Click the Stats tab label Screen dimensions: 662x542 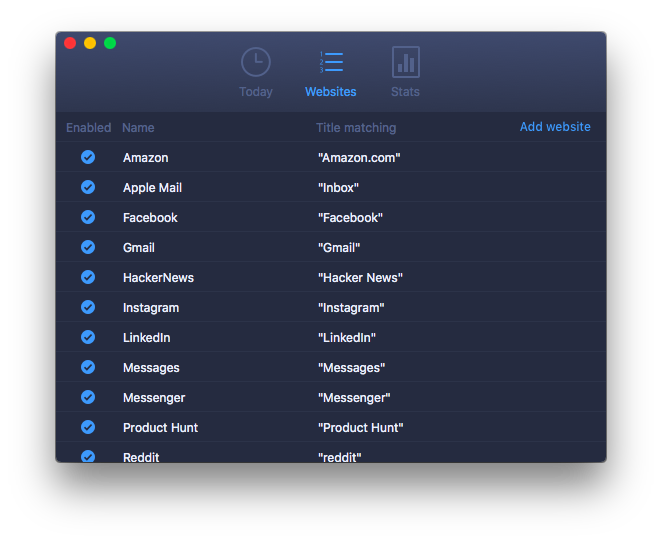405,92
